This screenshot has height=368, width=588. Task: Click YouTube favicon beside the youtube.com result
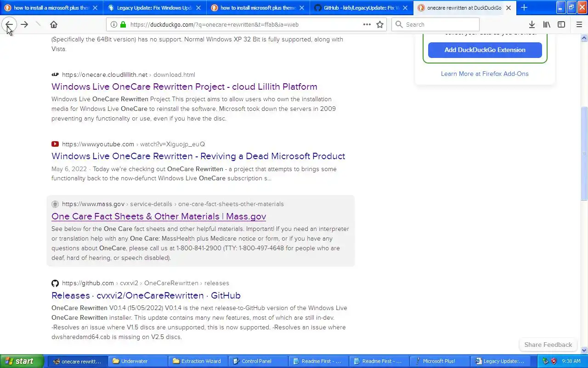(x=55, y=144)
